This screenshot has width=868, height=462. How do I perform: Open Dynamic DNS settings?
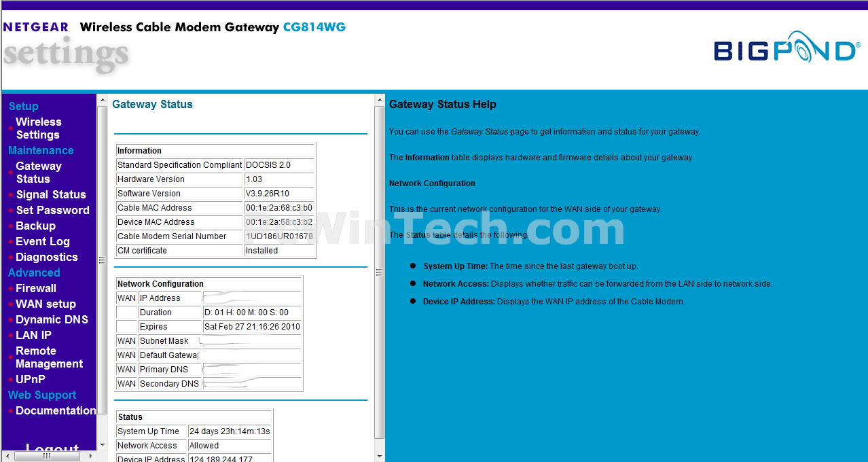pyautogui.click(x=52, y=320)
